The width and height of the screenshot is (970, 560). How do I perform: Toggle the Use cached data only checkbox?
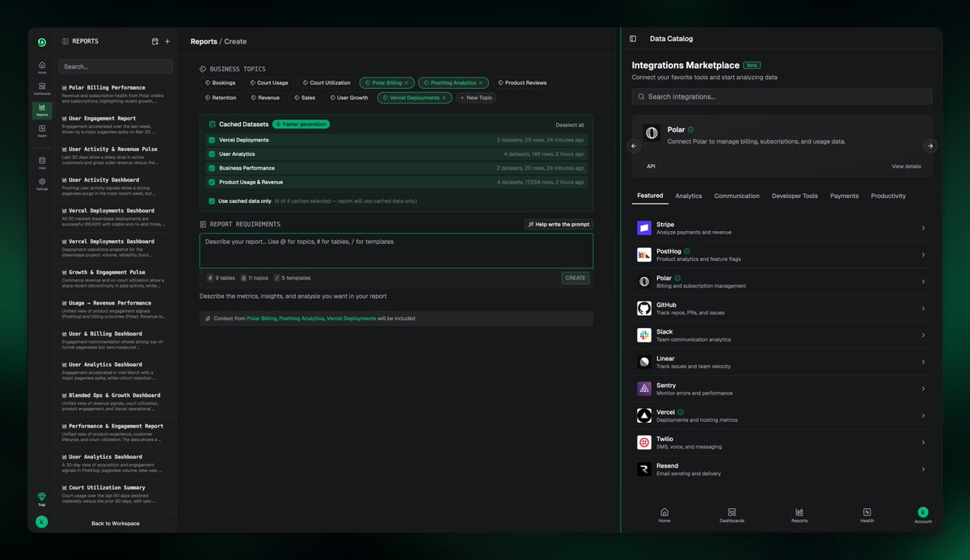click(x=212, y=200)
